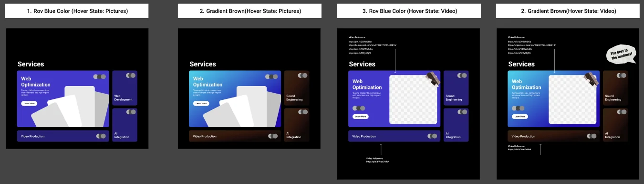
Task: Select checkered video placeholder in Rov Blue Video frame
Action: coord(414,99)
